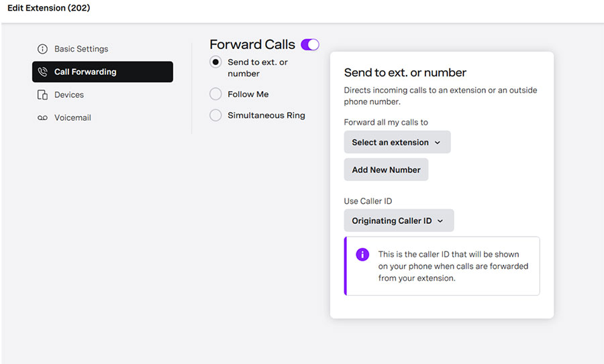Click the Call Forwarding phone icon
Viewport: 604px width, 364px height.
[x=42, y=72]
